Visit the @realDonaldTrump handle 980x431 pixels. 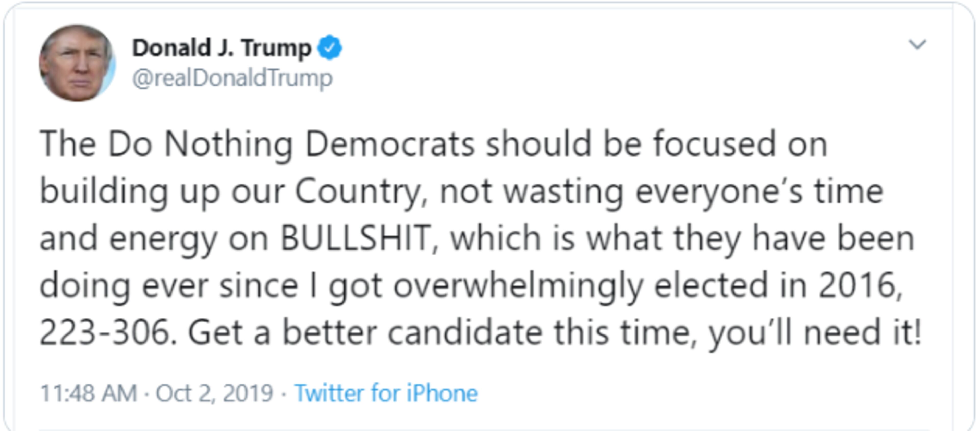[232, 78]
